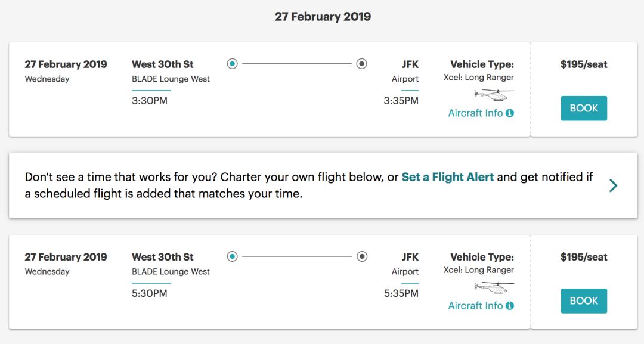Click departure point marker on 3:30PM route
The width and height of the screenshot is (644, 344).
233,64
